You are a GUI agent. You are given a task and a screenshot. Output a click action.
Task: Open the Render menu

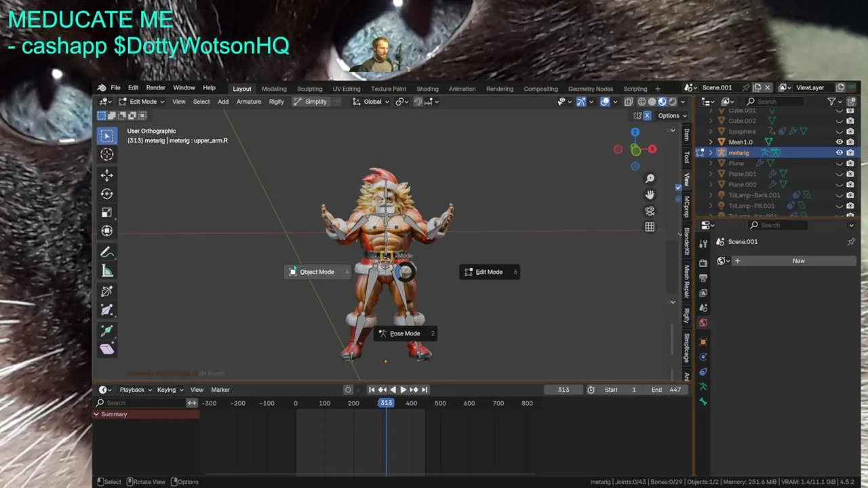pyautogui.click(x=155, y=88)
